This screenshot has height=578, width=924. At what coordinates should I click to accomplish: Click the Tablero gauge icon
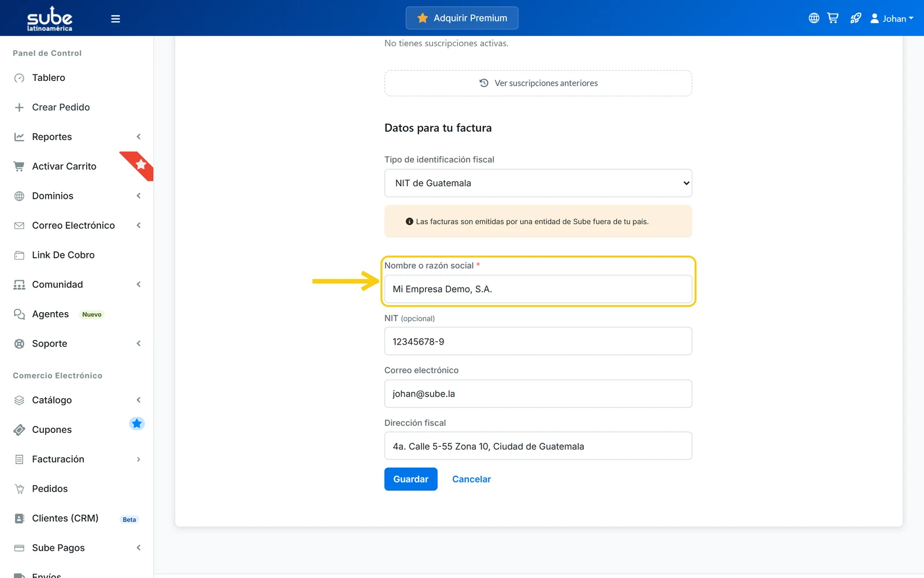point(19,78)
